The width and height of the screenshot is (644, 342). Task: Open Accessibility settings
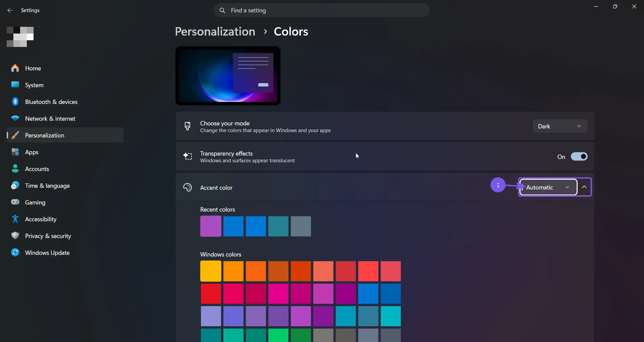tap(65, 219)
